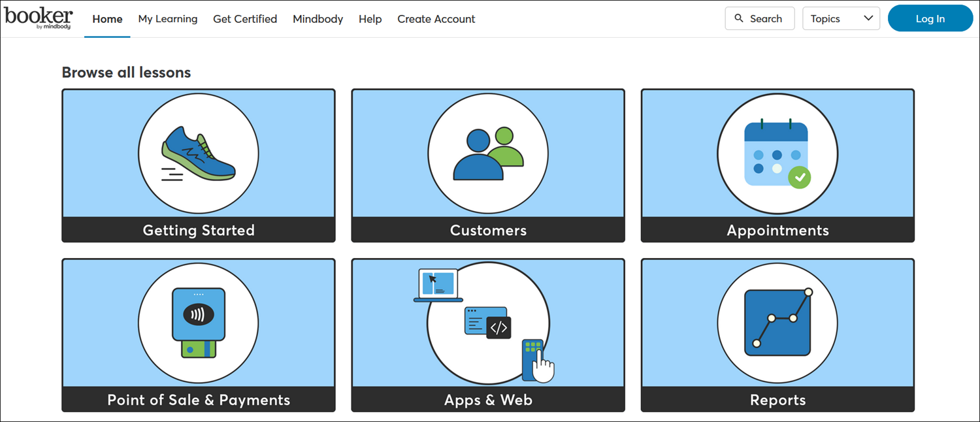
Task: Open the Apps & Web lesson label
Action: click(488, 400)
